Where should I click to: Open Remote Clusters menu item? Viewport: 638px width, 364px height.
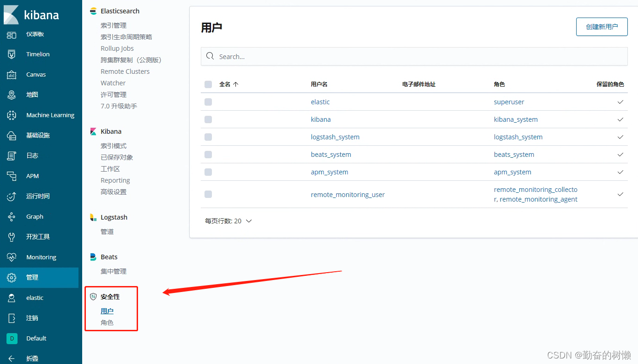point(125,72)
